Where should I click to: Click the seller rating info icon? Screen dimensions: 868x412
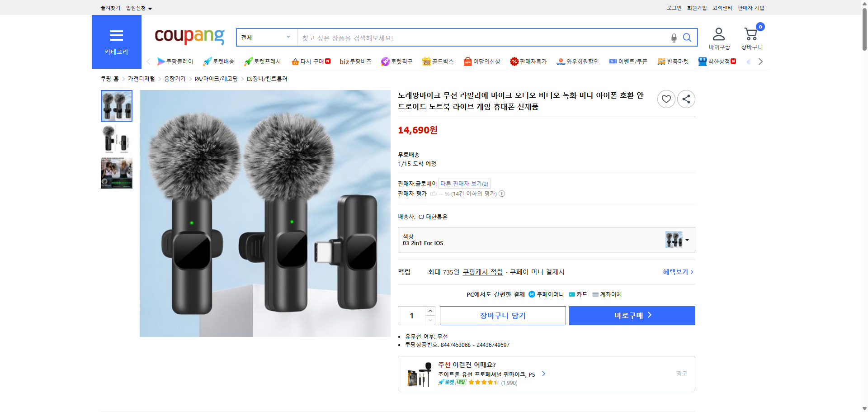[x=501, y=194]
